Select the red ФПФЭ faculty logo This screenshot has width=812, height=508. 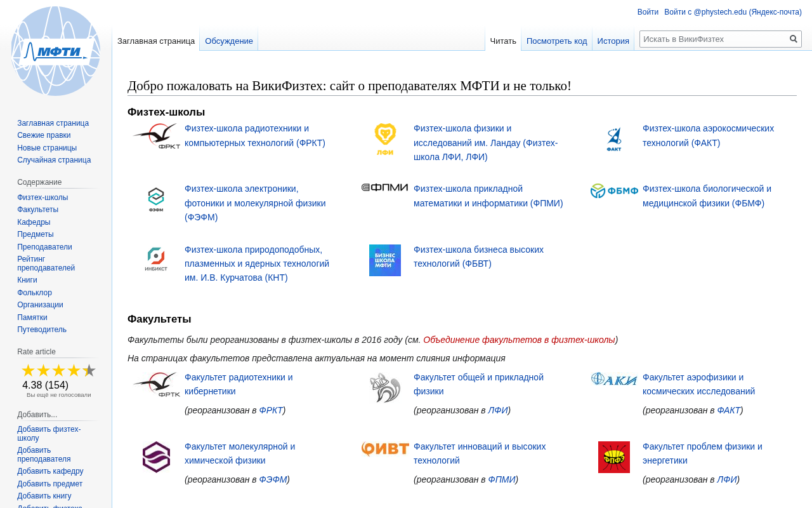[614, 457]
